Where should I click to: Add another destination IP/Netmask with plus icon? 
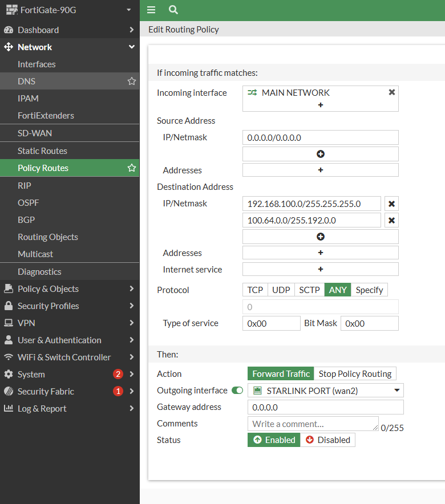click(320, 237)
